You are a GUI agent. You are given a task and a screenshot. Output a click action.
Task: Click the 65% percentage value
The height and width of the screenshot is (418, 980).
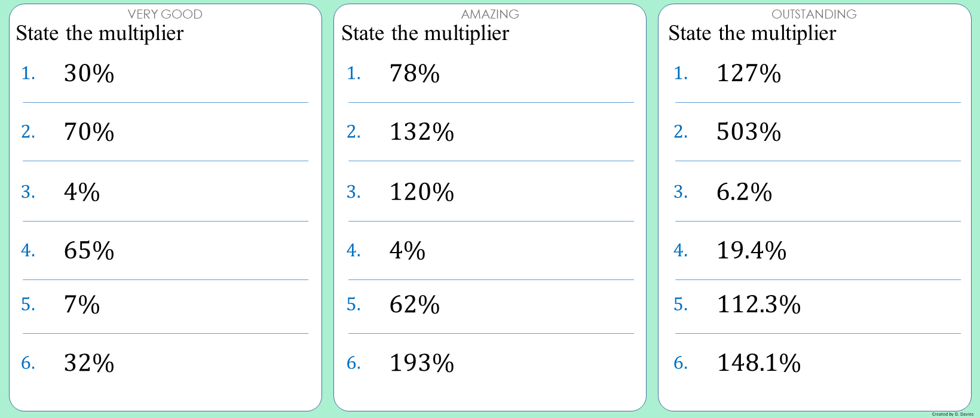(89, 250)
